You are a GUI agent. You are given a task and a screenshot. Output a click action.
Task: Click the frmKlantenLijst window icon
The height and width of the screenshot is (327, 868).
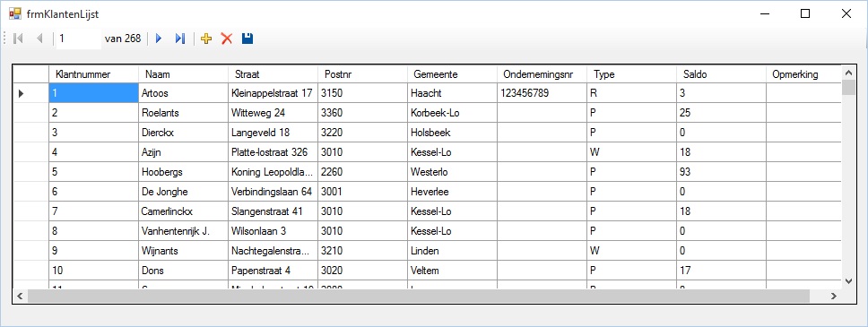click(x=15, y=13)
